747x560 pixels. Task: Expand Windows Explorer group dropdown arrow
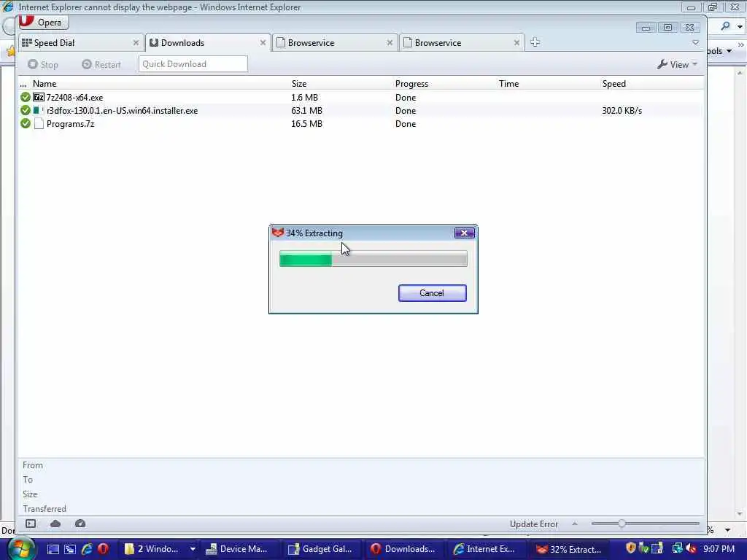193,549
